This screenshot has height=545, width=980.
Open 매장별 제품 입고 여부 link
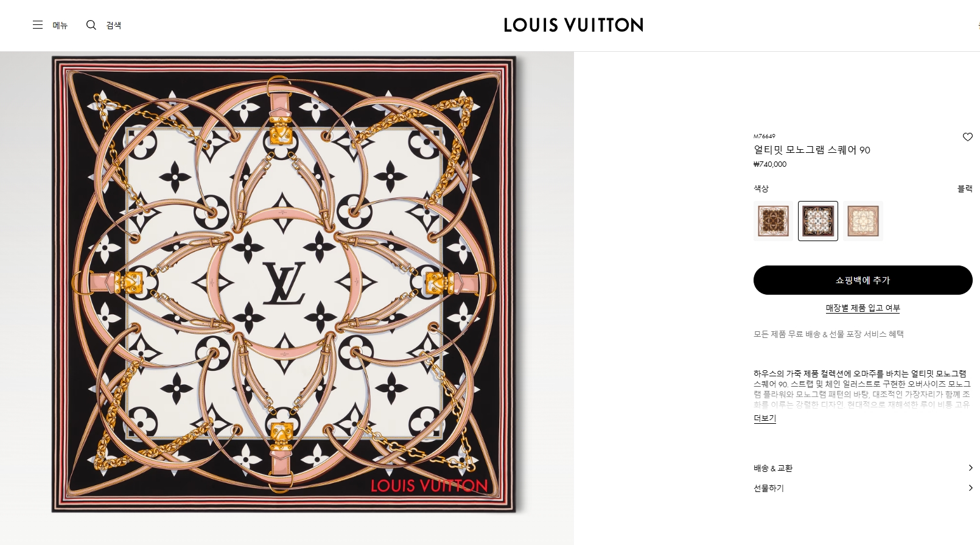863,308
